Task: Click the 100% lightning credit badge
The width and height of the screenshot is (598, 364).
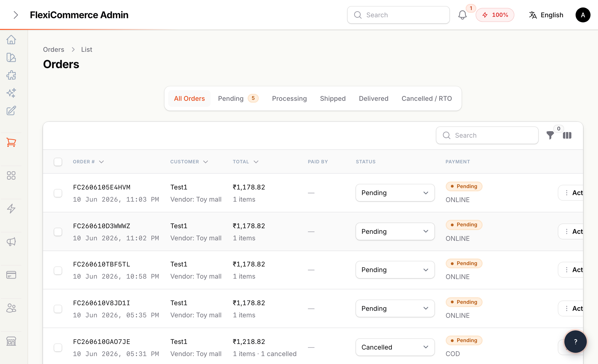Action: [x=495, y=15]
